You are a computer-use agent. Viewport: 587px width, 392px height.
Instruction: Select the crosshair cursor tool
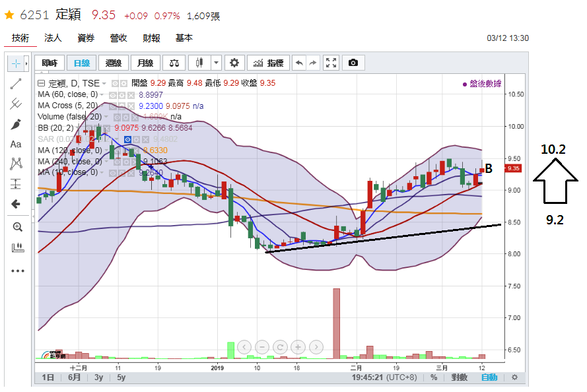[16, 64]
